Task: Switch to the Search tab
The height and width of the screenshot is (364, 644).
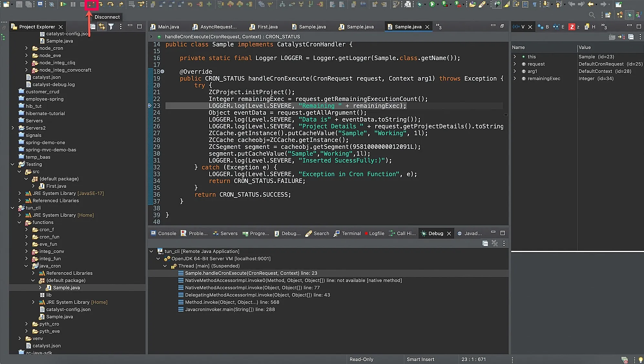Action: pyautogui.click(x=317, y=233)
